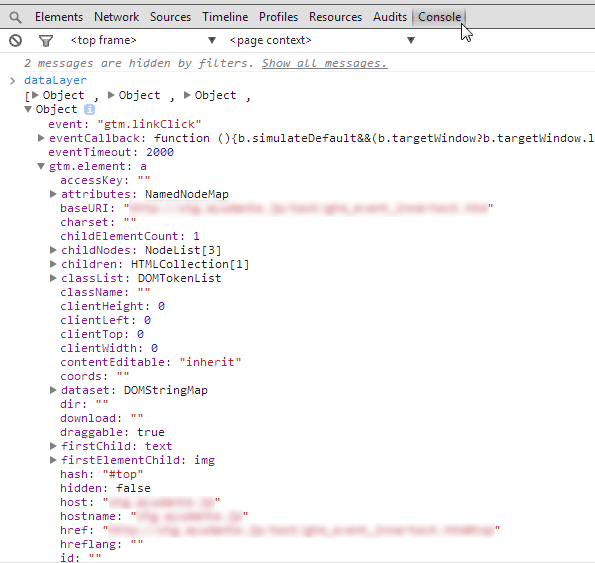Collapse the gtm.element node
Screen dimensions: 595x563
click(41, 166)
